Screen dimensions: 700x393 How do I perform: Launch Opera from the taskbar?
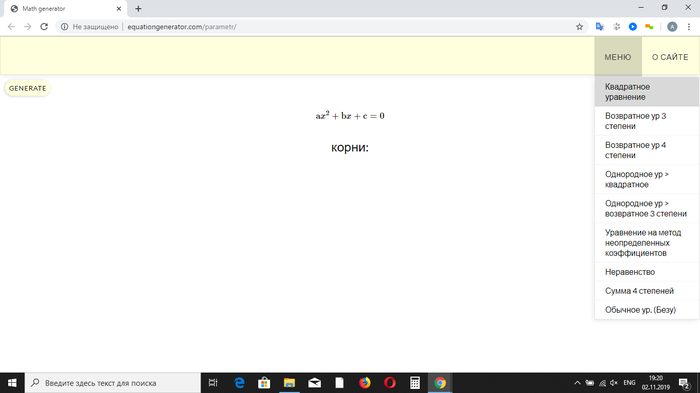(390, 383)
